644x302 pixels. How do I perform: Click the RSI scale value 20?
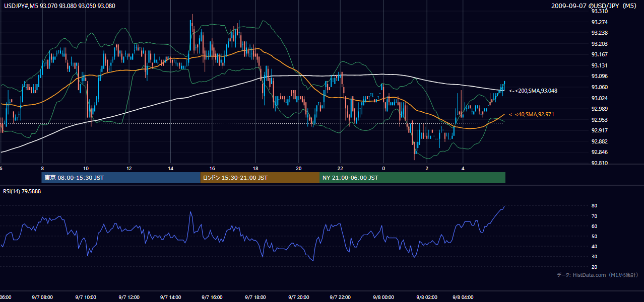click(x=595, y=267)
